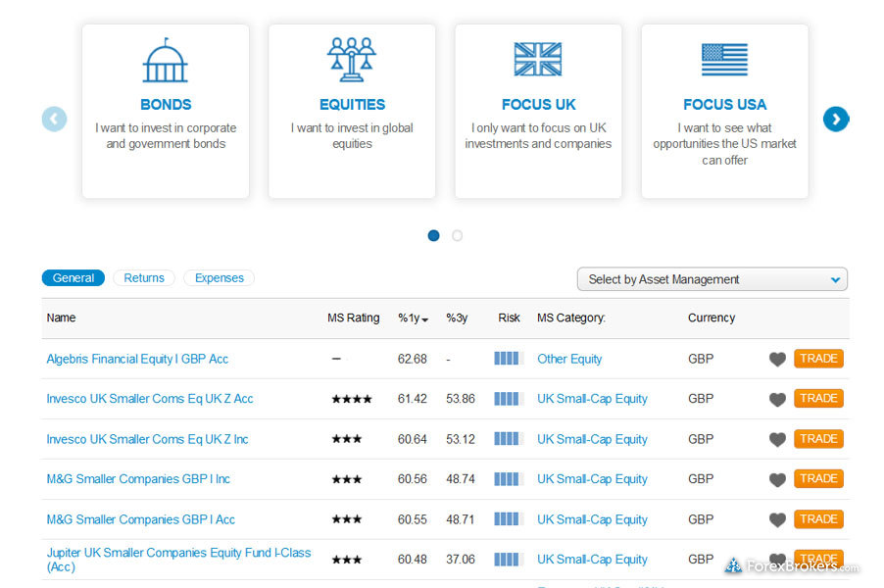884x588 pixels.
Task: Click the 37.06 three-year return value
Action: [461, 560]
